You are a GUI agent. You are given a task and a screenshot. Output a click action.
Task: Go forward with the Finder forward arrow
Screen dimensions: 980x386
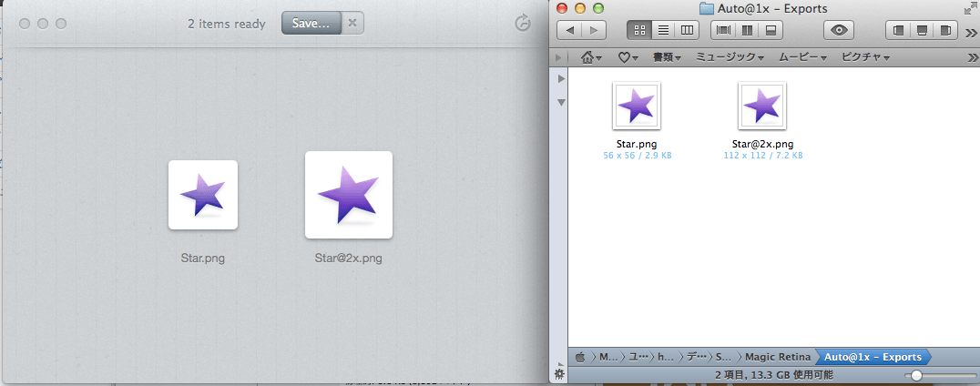(593, 30)
